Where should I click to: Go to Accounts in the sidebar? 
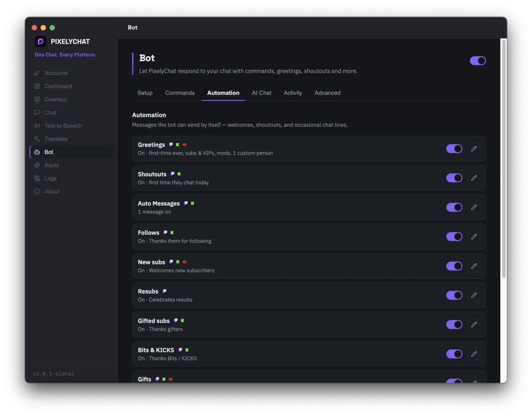point(56,73)
